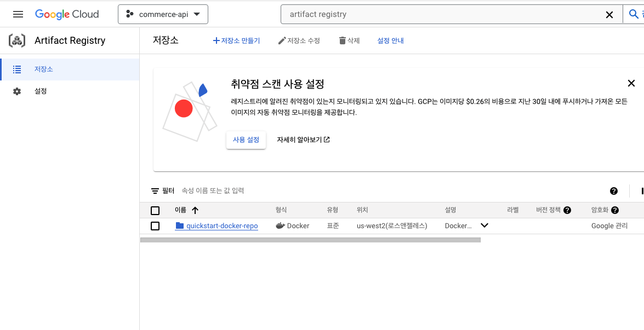Click the Google Cloud logo
The width and height of the screenshot is (644, 330).
pos(67,14)
